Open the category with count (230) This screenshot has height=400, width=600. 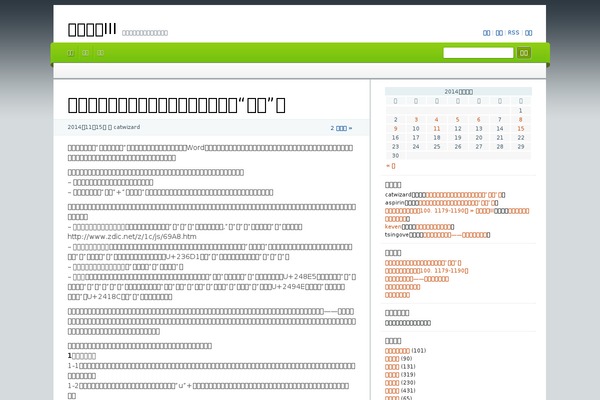pos(392,383)
